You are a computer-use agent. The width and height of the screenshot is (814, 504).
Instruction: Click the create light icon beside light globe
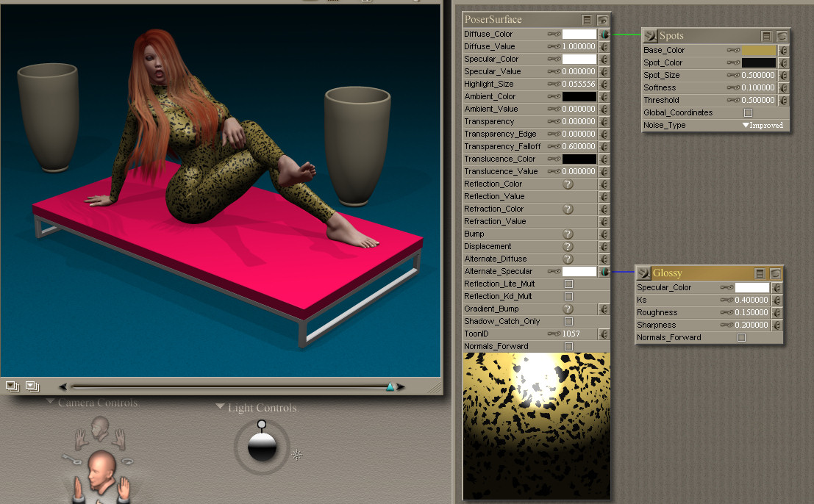pyautogui.click(x=297, y=455)
